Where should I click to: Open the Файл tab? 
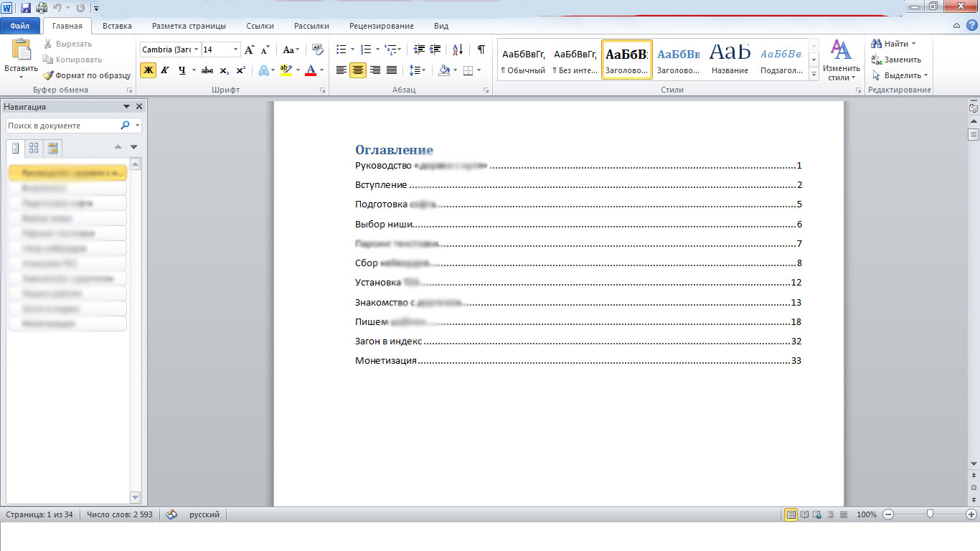[x=20, y=26]
